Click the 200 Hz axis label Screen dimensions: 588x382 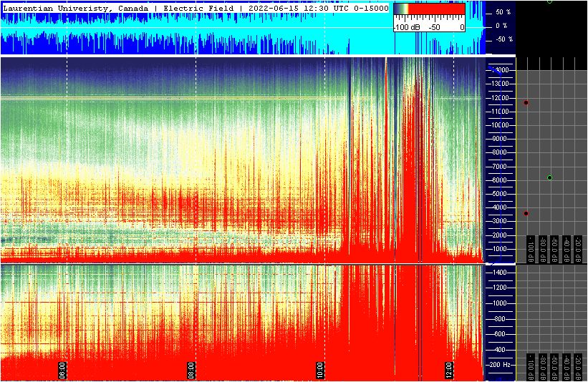pos(498,365)
